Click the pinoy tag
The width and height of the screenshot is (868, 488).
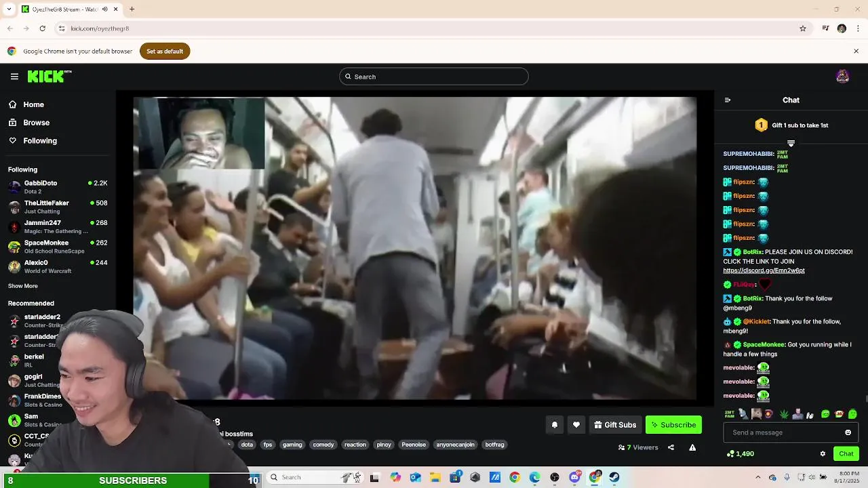(384, 445)
